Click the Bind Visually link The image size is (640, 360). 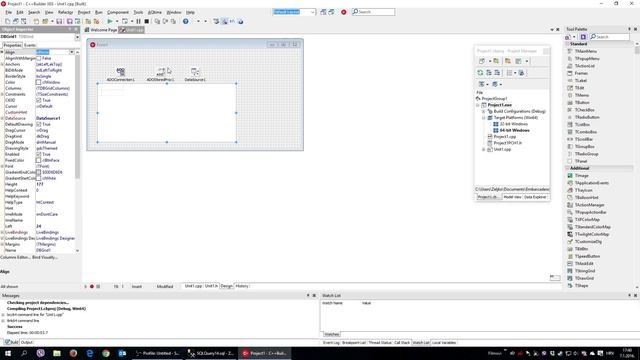[x=45, y=258]
